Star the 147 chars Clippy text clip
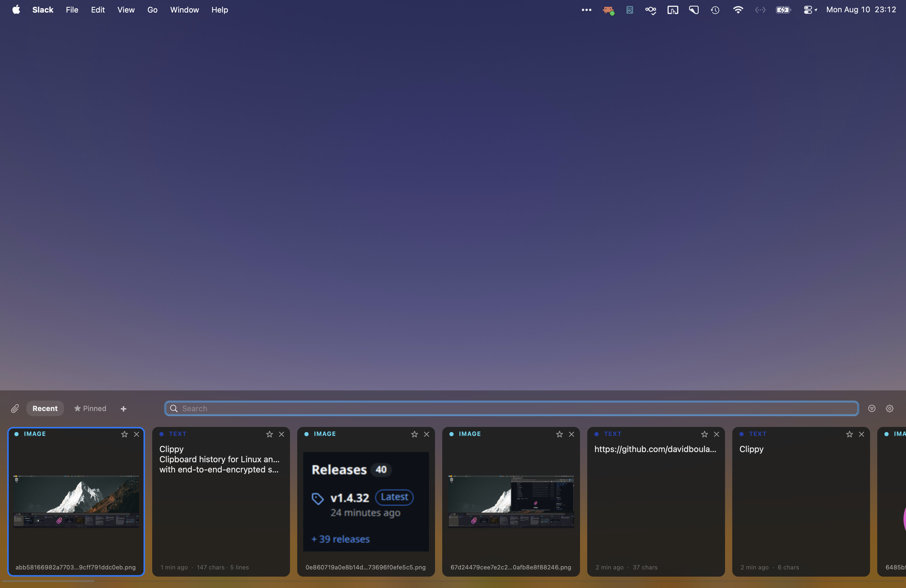This screenshot has height=588, width=906. pos(270,434)
